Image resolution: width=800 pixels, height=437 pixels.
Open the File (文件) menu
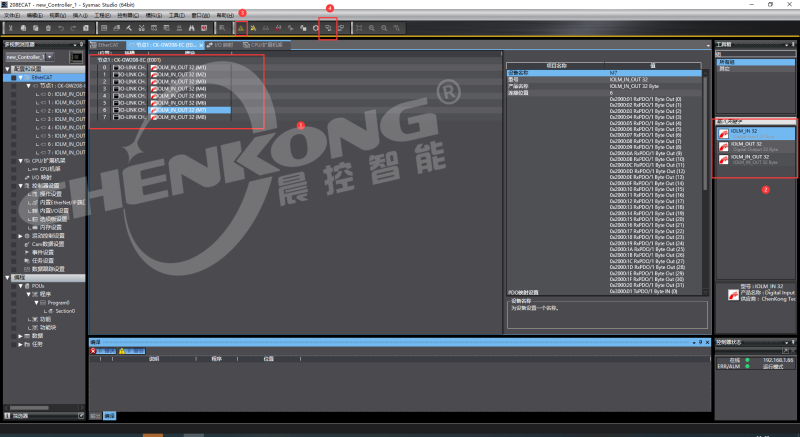[11, 15]
